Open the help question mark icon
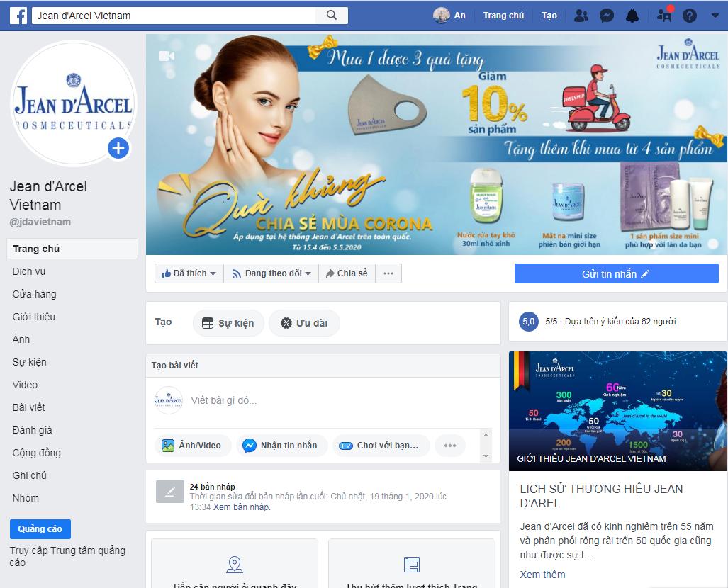 689,16
